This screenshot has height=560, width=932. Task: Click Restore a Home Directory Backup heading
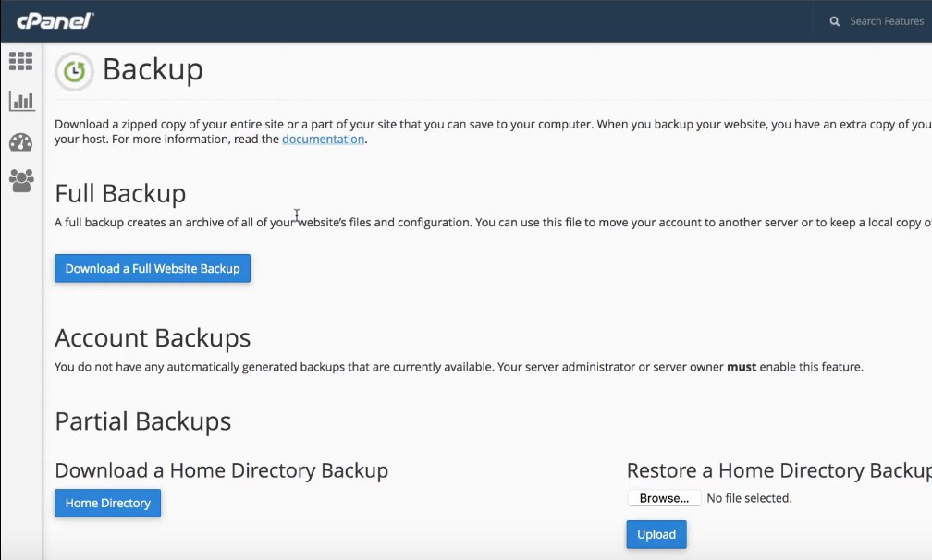[779, 470]
